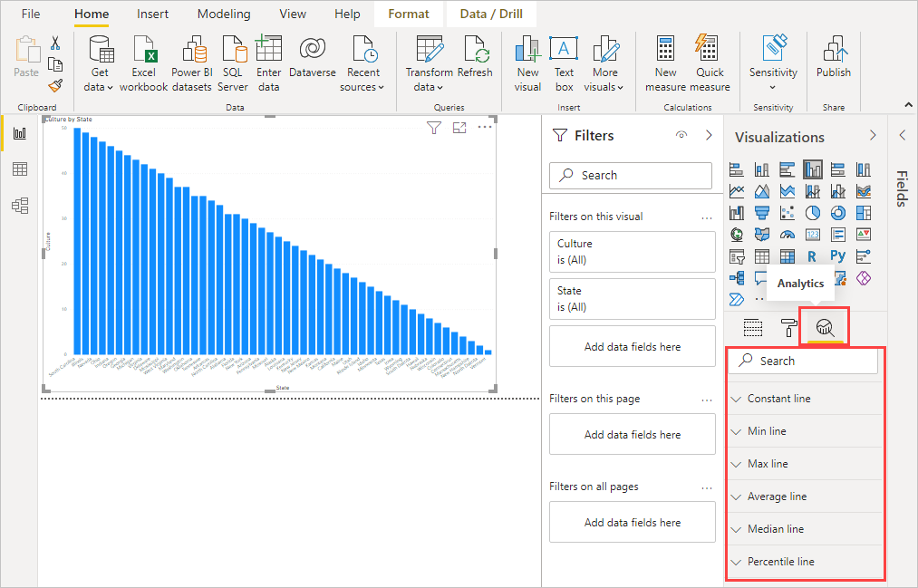Select the Slicer visual icon
This screenshot has width=918, height=588.
coord(737,256)
